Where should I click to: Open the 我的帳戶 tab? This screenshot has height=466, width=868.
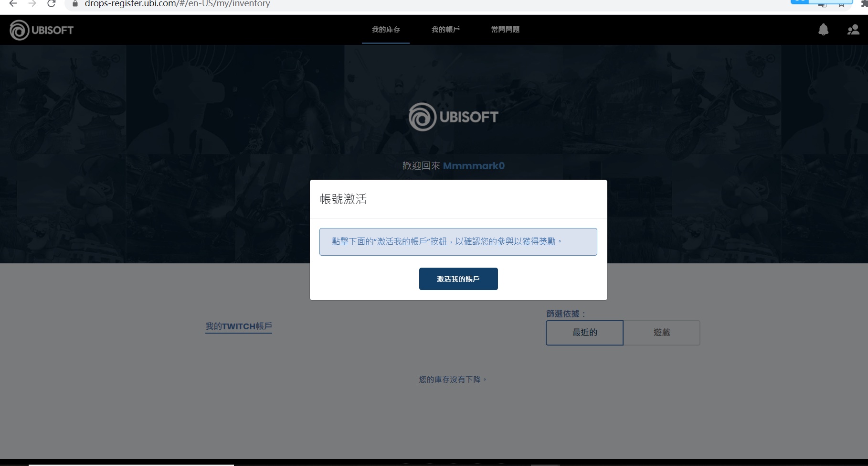pos(445,30)
